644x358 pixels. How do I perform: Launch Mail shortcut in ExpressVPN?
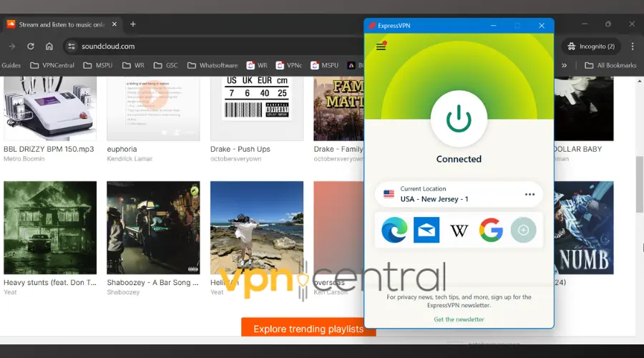pyautogui.click(x=426, y=230)
